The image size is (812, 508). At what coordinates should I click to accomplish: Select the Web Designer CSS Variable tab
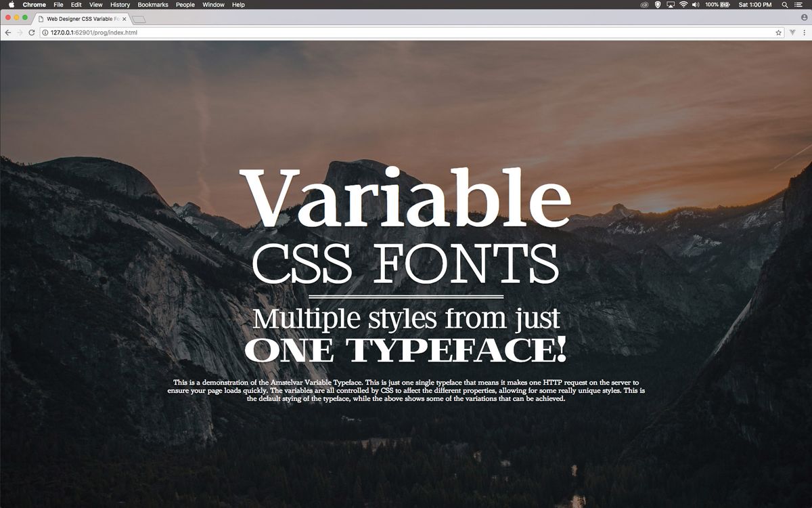81,19
